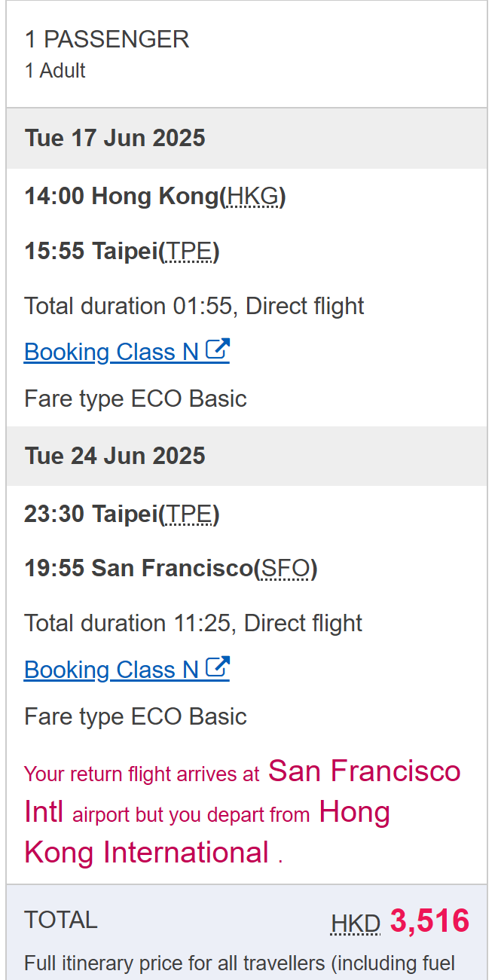Select the 3,516 total price amount
Viewport: 501px width, 980px height.
pos(429,921)
